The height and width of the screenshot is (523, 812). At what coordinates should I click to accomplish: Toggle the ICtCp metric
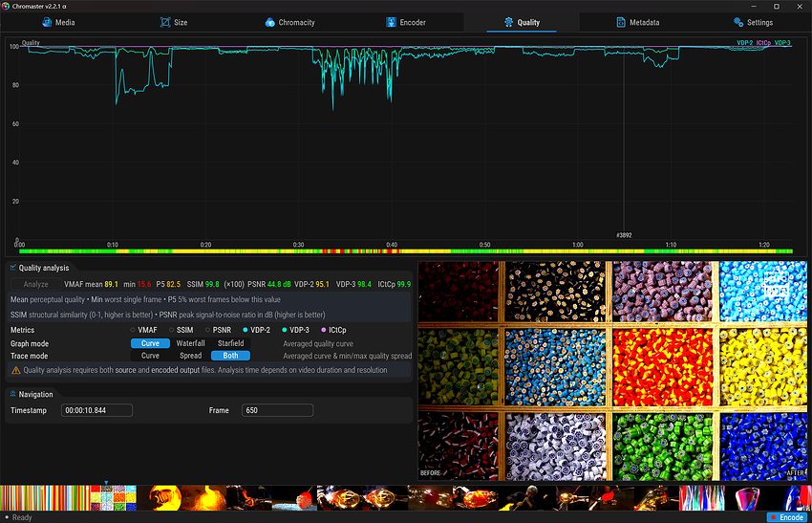tap(333, 330)
